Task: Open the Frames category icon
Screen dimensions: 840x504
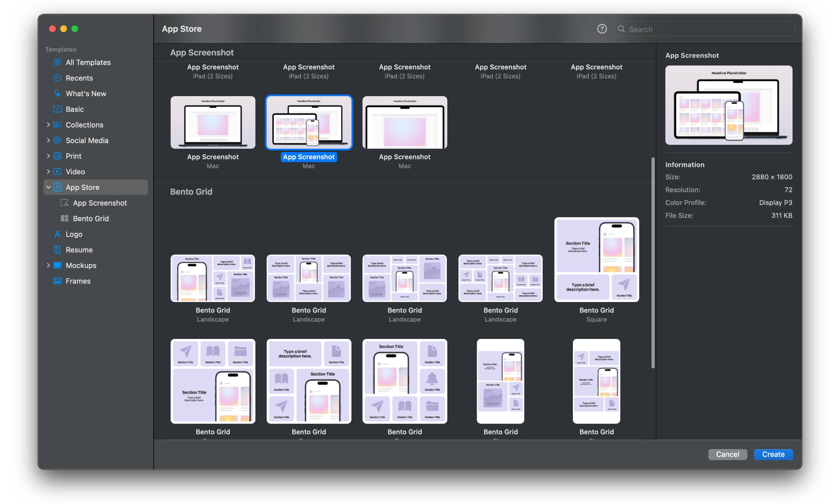Action: [58, 281]
